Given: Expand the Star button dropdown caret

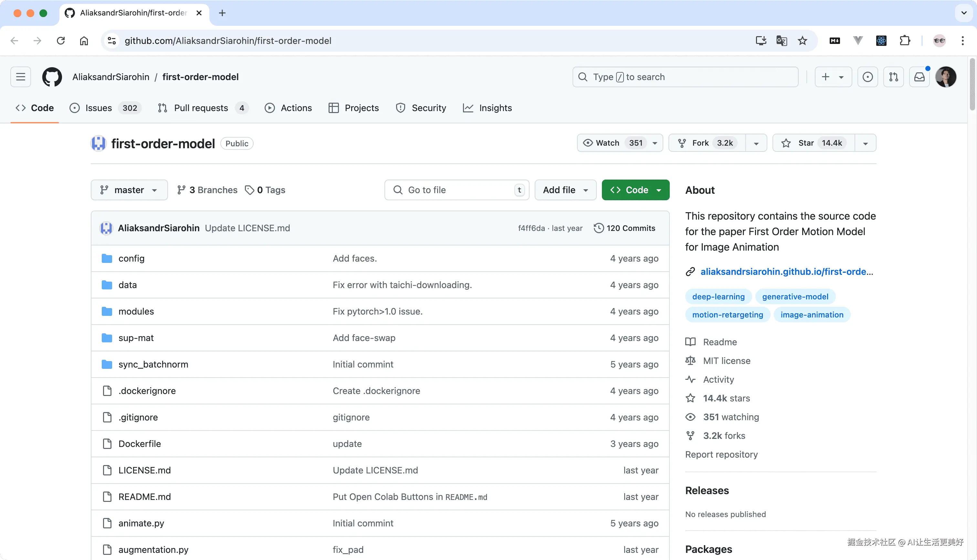Looking at the screenshot, I should point(865,143).
